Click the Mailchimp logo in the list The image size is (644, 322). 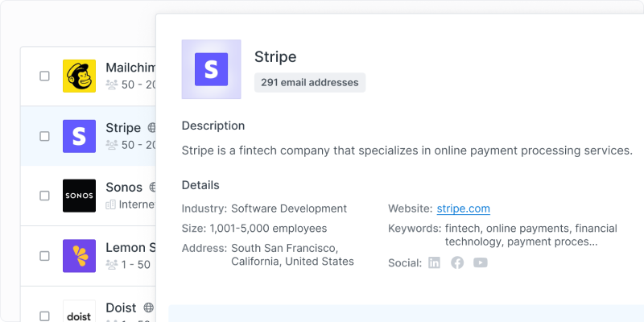point(79,76)
